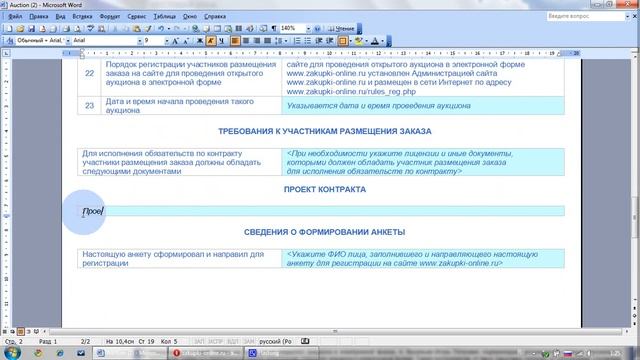Activate the format painter brush
Viewport: 640px width, 360px height.
pyautogui.click(x=148, y=29)
